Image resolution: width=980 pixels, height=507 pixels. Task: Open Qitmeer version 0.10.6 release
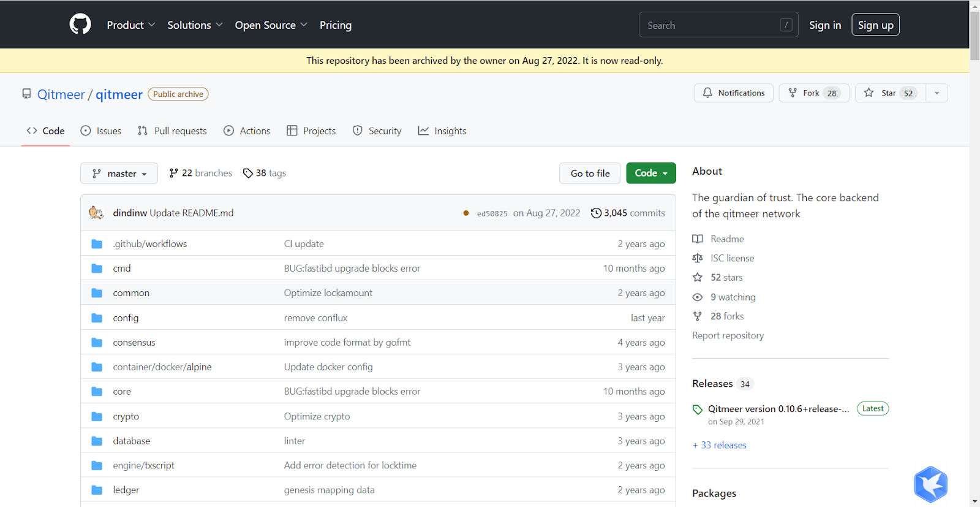[x=778, y=409]
